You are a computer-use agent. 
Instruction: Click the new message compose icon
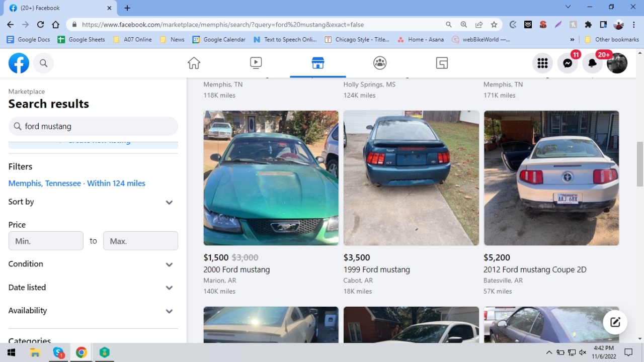coord(615,322)
